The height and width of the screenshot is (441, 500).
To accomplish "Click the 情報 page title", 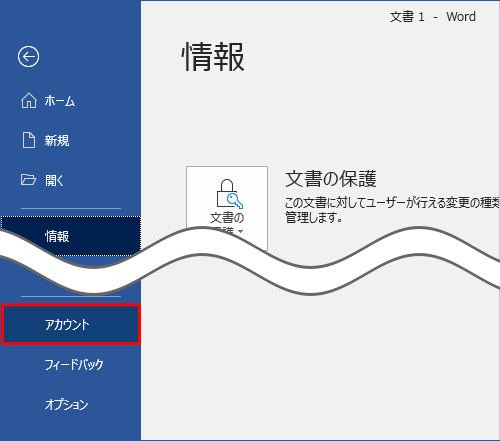I will click(x=213, y=57).
